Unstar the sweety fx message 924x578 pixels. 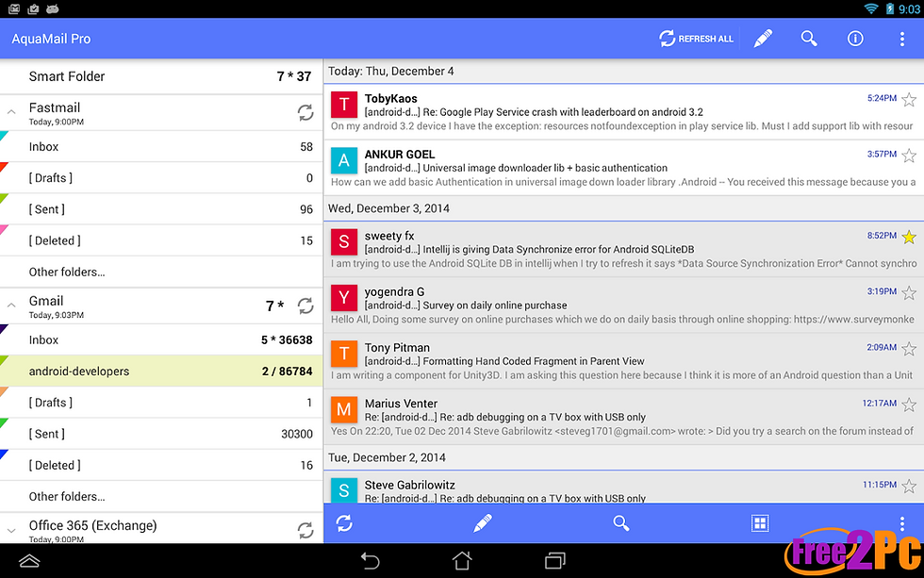coord(909,237)
